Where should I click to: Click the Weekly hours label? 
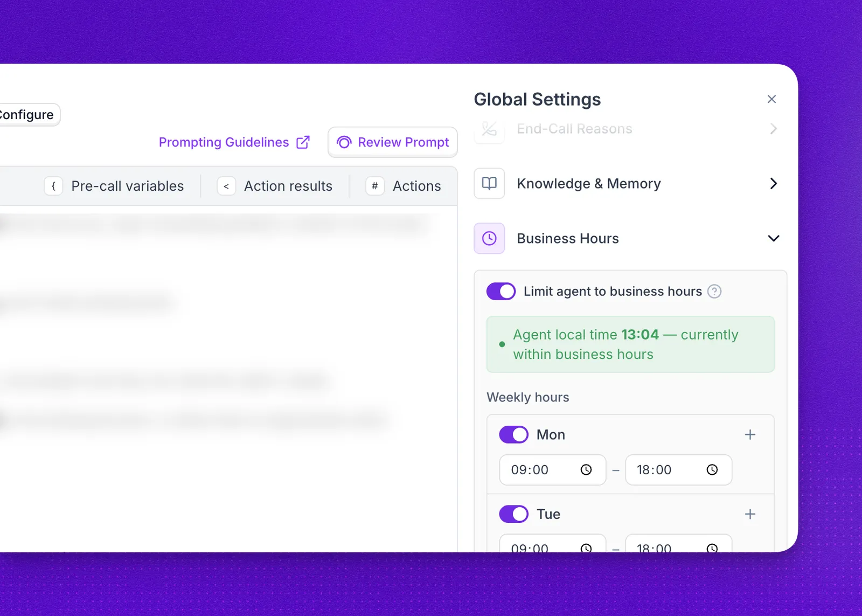[x=528, y=397]
